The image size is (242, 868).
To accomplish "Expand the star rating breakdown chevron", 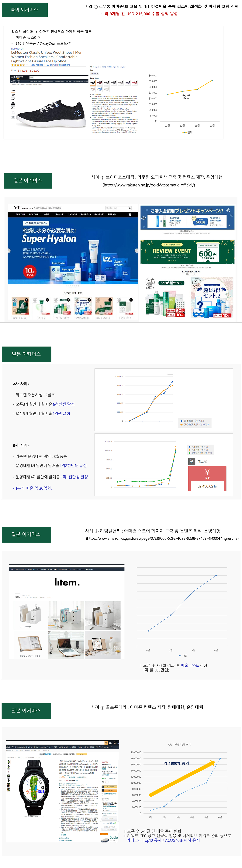I will pos(27,65).
